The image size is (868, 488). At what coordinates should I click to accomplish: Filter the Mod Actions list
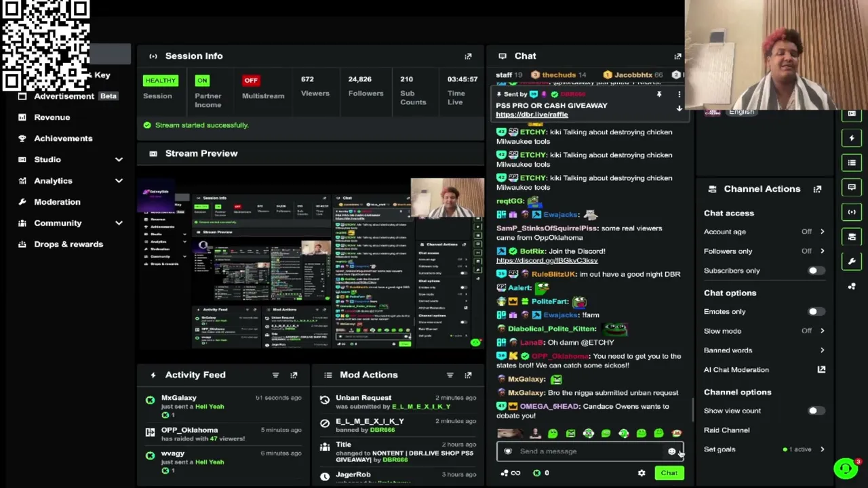[450, 375]
